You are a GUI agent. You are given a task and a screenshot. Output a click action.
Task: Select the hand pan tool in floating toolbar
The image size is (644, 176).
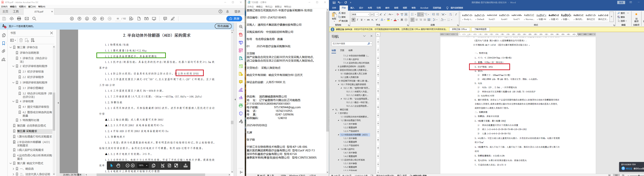click(x=118, y=166)
